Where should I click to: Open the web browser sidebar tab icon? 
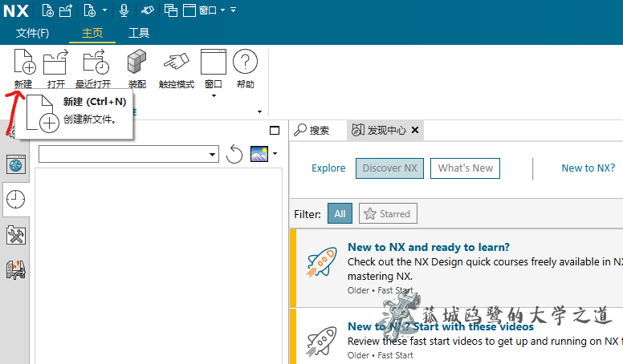16,164
